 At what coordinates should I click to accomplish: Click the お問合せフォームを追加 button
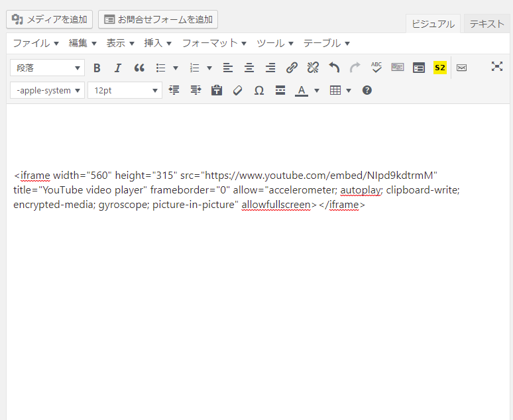158,19
